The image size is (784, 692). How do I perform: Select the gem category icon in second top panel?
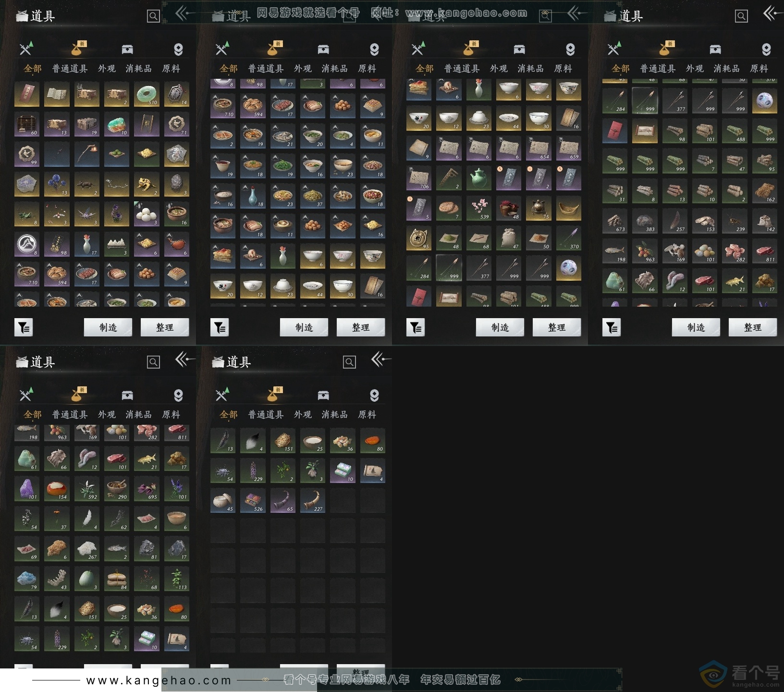click(374, 49)
